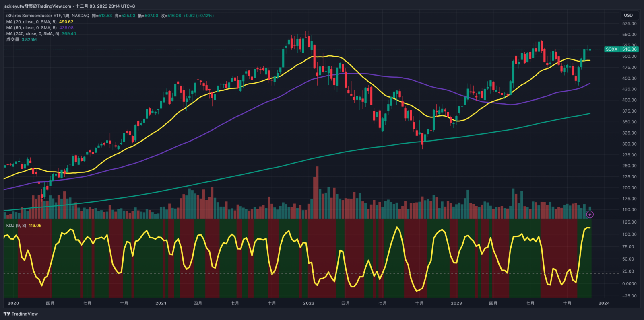The image size is (644, 320).
Task: Click the 2020 label on time axis
Action: pyautogui.click(x=13, y=303)
